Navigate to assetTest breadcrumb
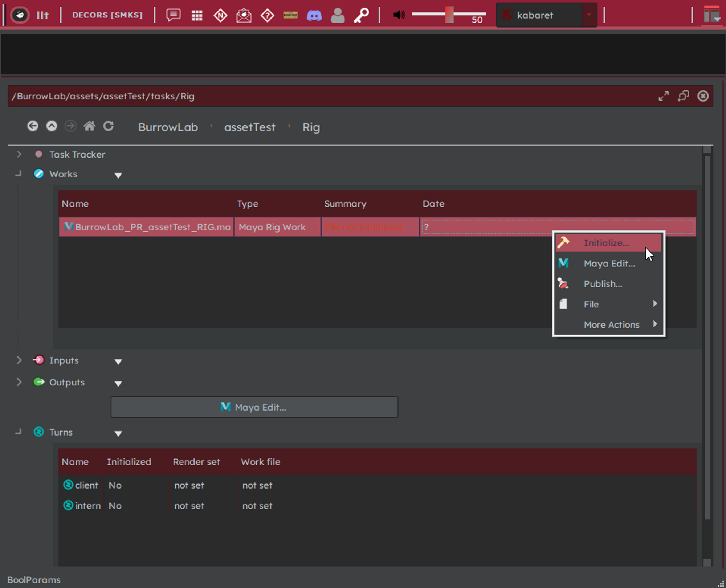 coord(250,127)
